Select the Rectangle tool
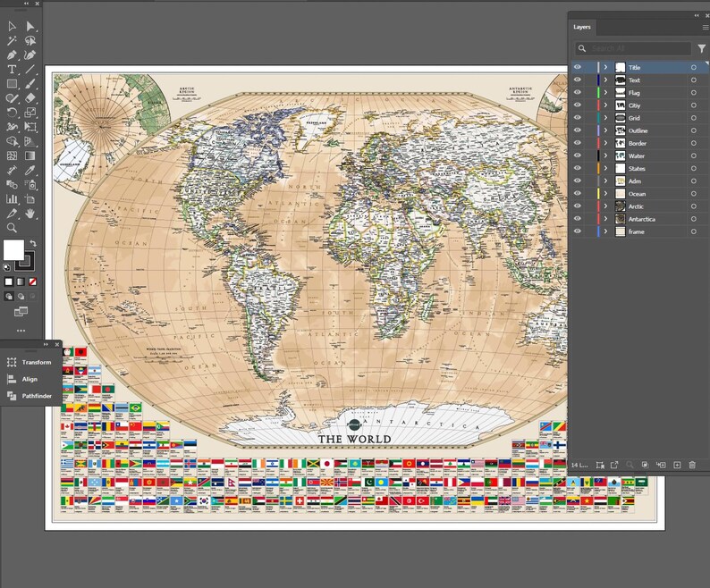Image resolution: width=710 pixels, height=588 pixels. [x=12, y=84]
